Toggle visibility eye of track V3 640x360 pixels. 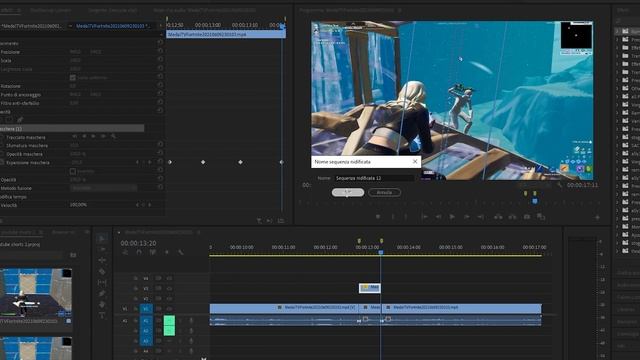pos(169,289)
